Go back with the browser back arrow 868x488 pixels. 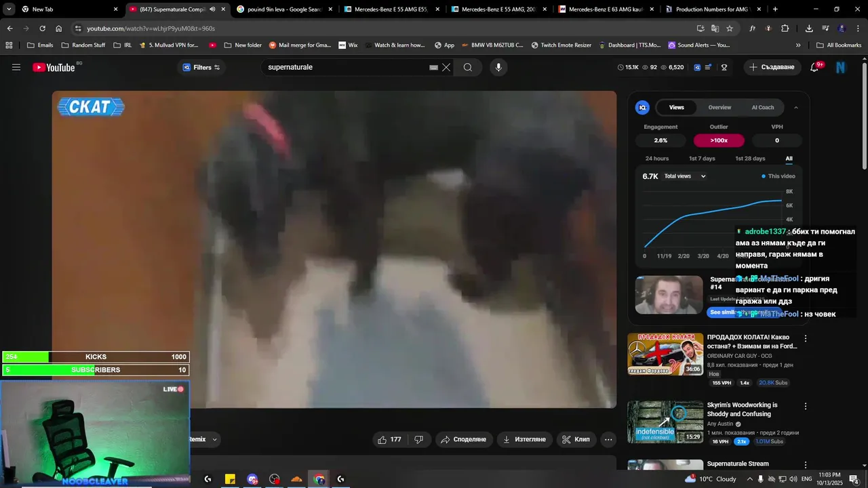[9, 28]
